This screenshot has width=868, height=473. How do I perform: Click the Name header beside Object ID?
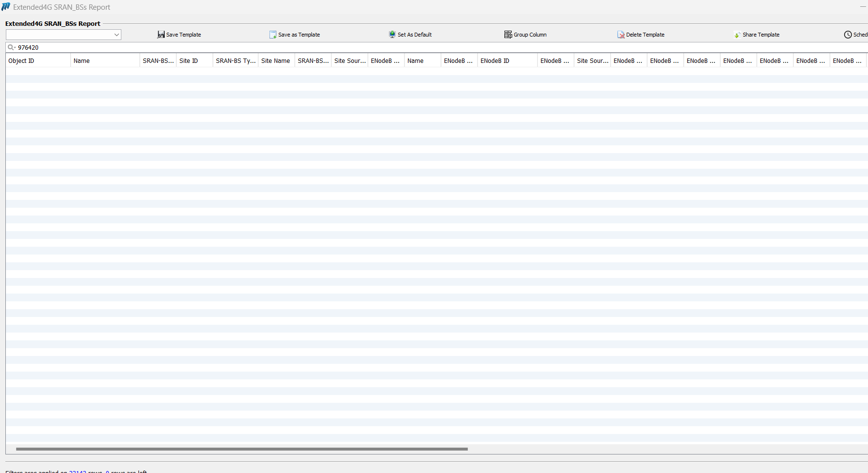click(105, 61)
